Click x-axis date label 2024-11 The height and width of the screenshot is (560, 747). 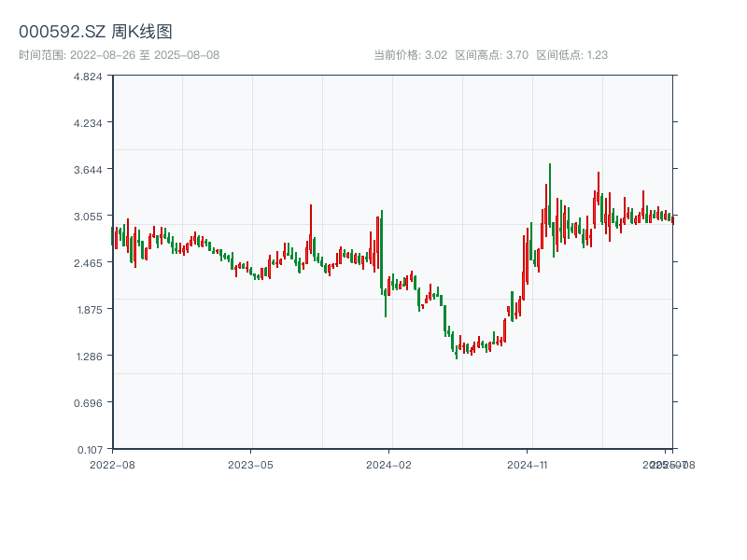527,465
